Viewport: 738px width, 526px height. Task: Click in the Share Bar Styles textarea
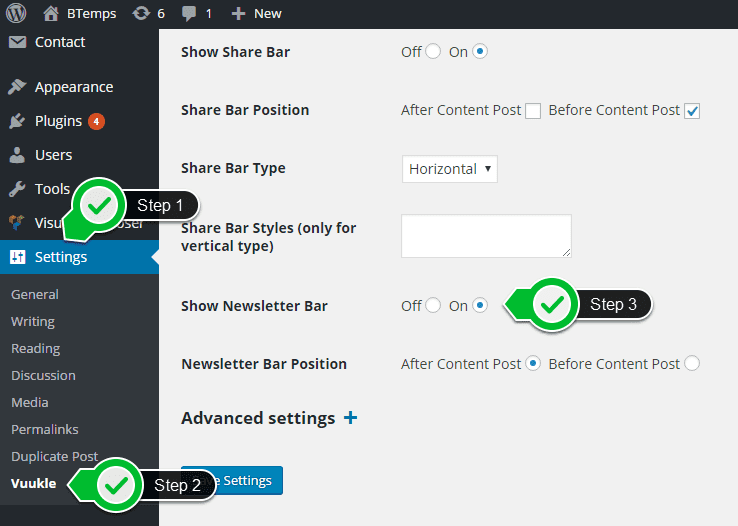pos(486,236)
